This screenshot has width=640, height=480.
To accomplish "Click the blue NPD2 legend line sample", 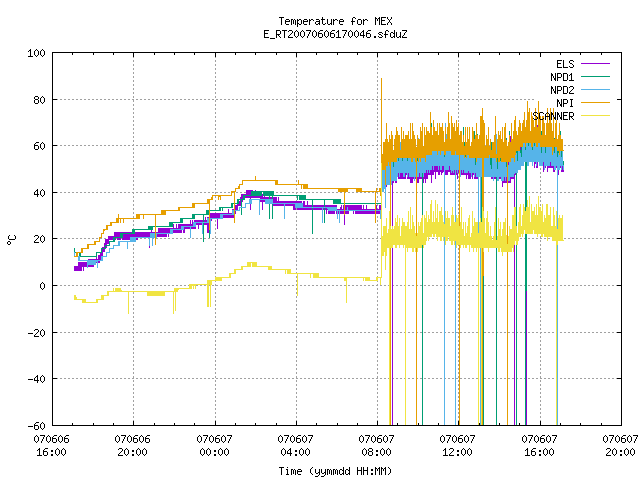I will pyautogui.click(x=595, y=90).
